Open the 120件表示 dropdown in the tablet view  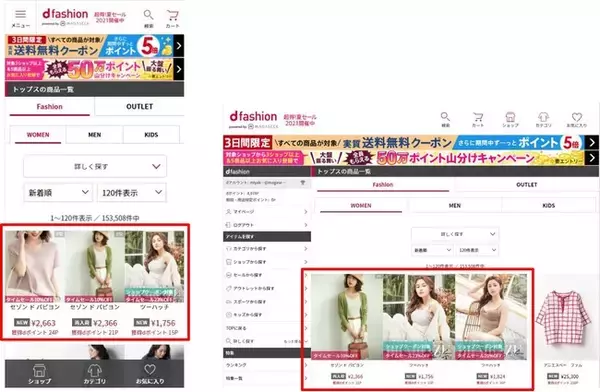tap(477, 250)
